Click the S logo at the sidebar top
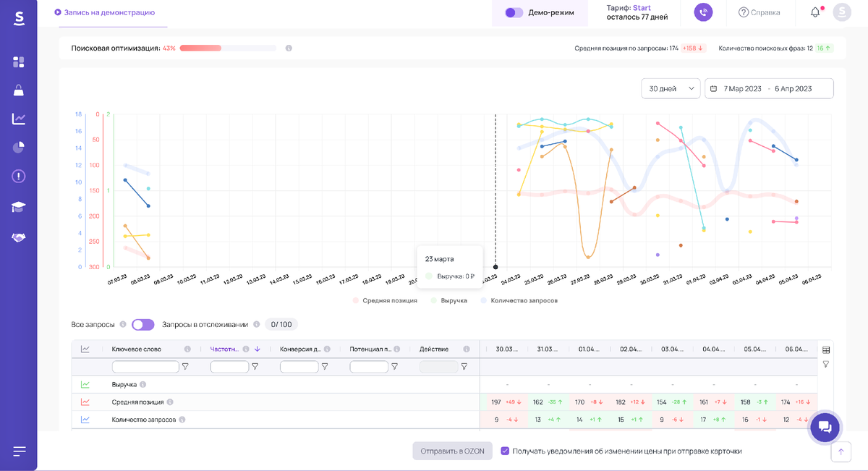This screenshot has width=868, height=471. click(19, 17)
